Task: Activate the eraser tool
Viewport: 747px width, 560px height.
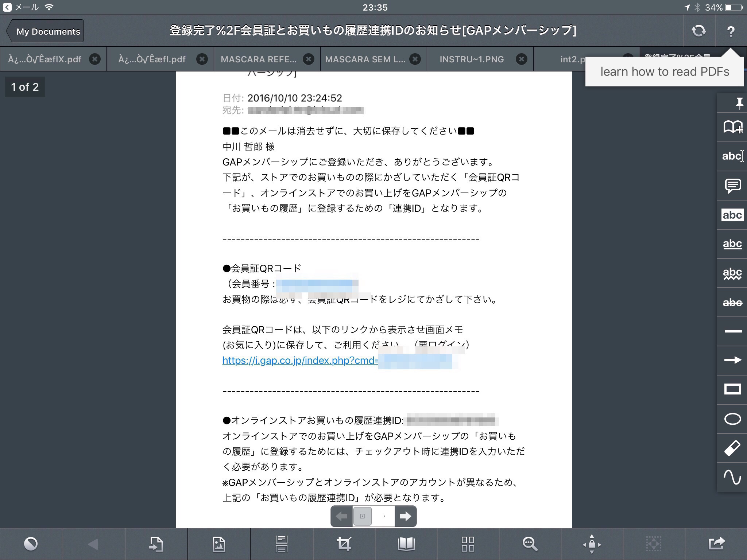Action: [732, 448]
